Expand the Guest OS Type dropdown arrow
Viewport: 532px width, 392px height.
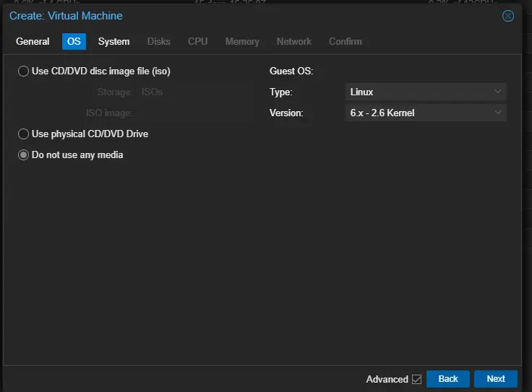tap(498, 92)
